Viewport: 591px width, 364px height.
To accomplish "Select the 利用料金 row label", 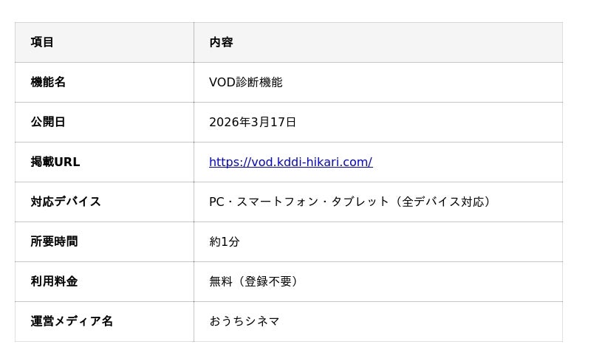I will 54,281.
